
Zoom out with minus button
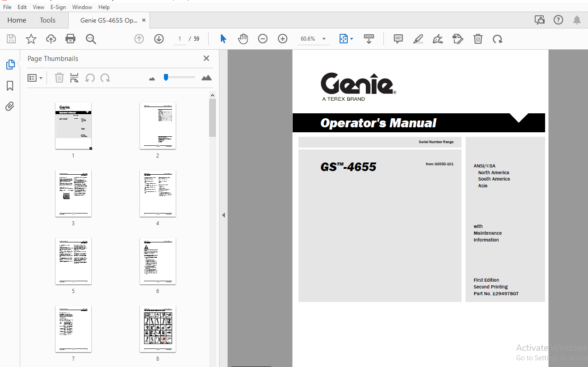[x=263, y=39]
